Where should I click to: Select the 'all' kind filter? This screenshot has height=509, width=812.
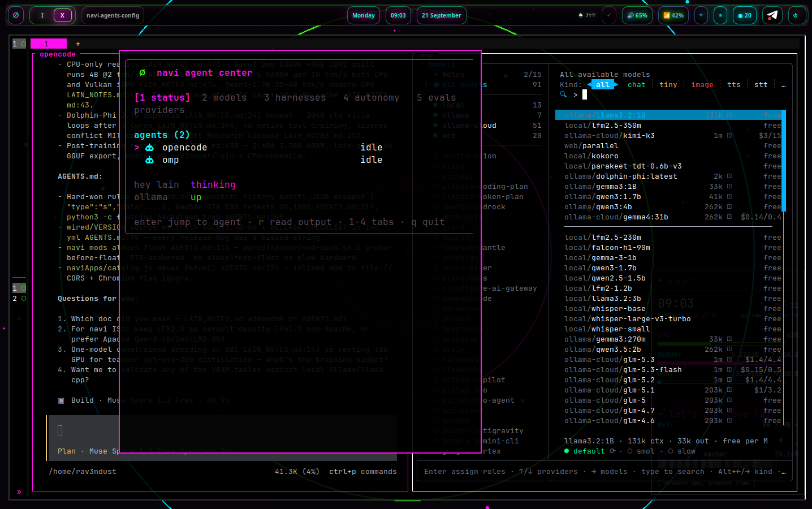pyautogui.click(x=603, y=85)
